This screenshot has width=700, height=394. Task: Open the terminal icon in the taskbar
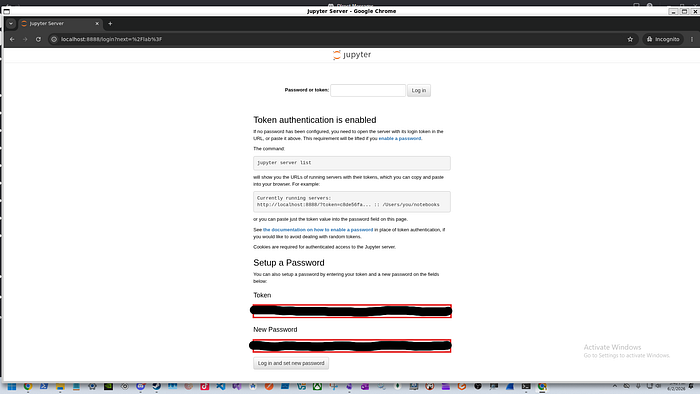[x=526, y=387]
